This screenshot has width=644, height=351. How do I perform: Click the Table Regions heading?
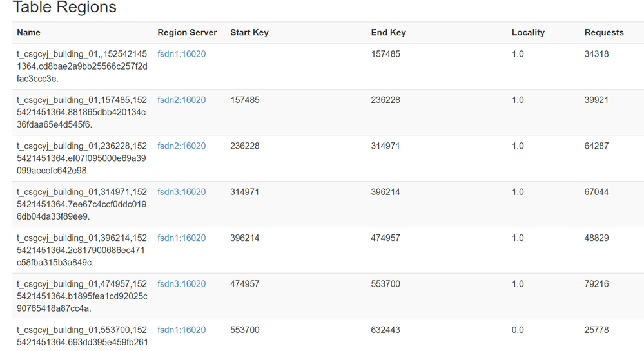tap(64, 8)
